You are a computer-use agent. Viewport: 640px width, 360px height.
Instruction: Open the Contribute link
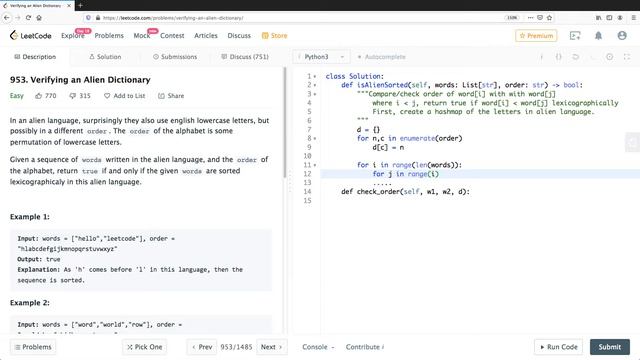point(364,347)
